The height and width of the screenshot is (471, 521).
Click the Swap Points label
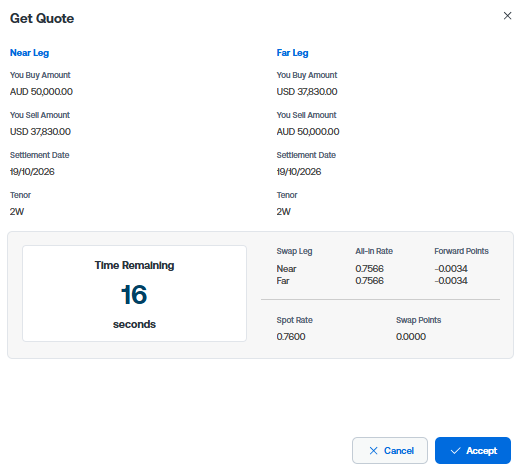pyautogui.click(x=418, y=320)
